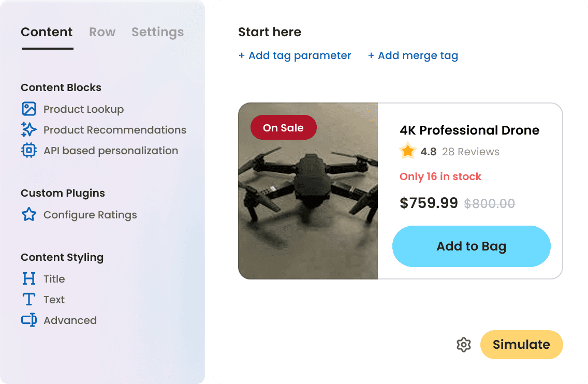Switch to the Row tab

pos(102,32)
